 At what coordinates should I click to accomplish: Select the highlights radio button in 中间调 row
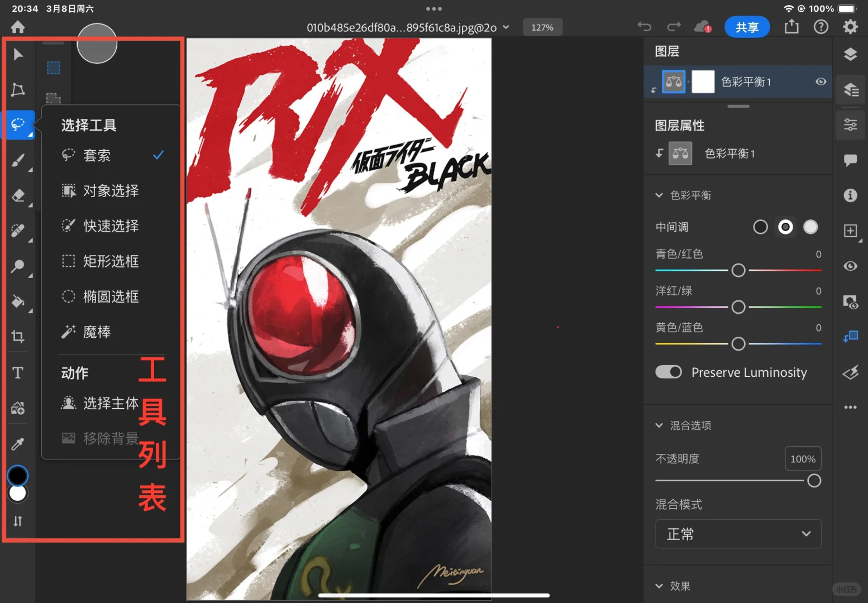(810, 227)
